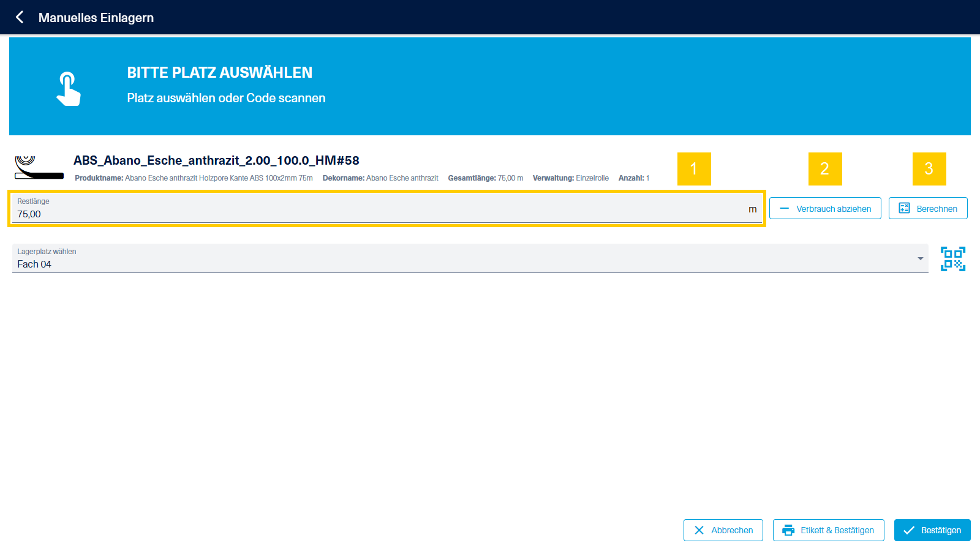The height and width of the screenshot is (551, 980).
Task: Click yellow marker number 3
Action: pos(929,169)
